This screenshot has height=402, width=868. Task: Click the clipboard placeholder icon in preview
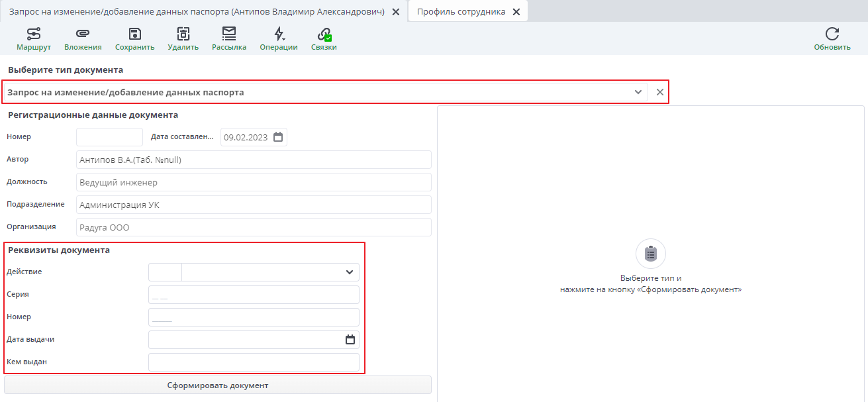[x=651, y=254]
